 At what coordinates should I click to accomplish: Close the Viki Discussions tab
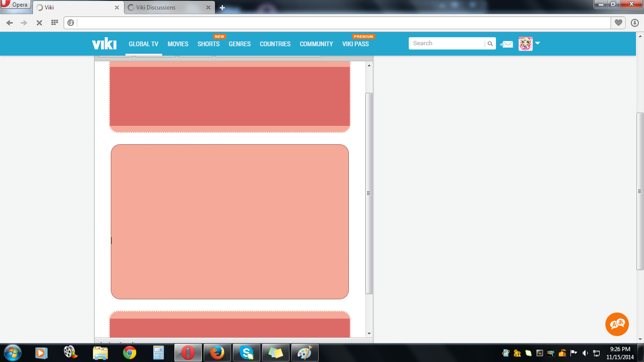(x=208, y=8)
